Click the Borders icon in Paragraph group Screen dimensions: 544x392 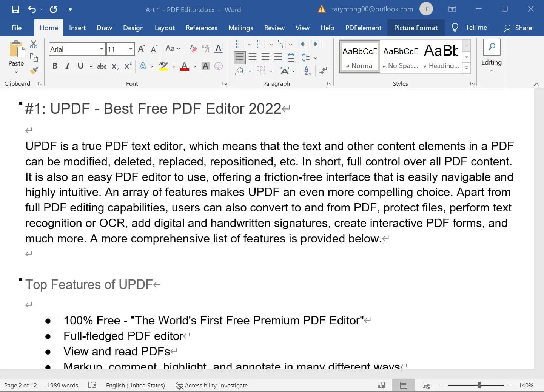(x=260, y=70)
